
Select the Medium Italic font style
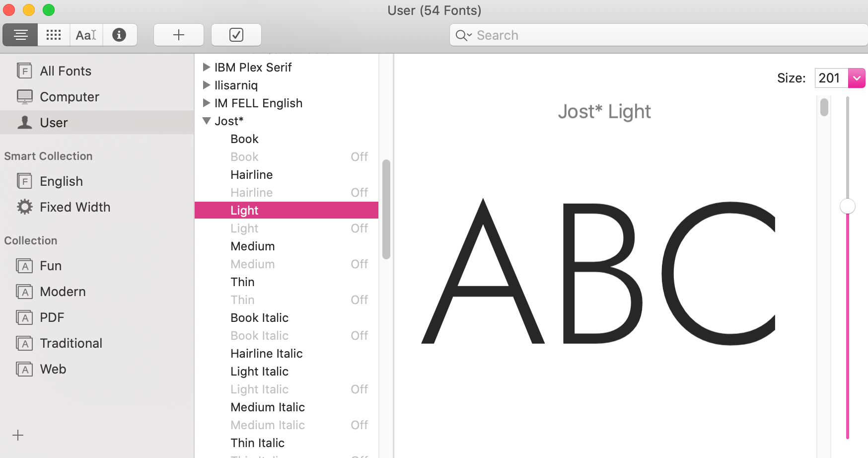pyautogui.click(x=268, y=407)
